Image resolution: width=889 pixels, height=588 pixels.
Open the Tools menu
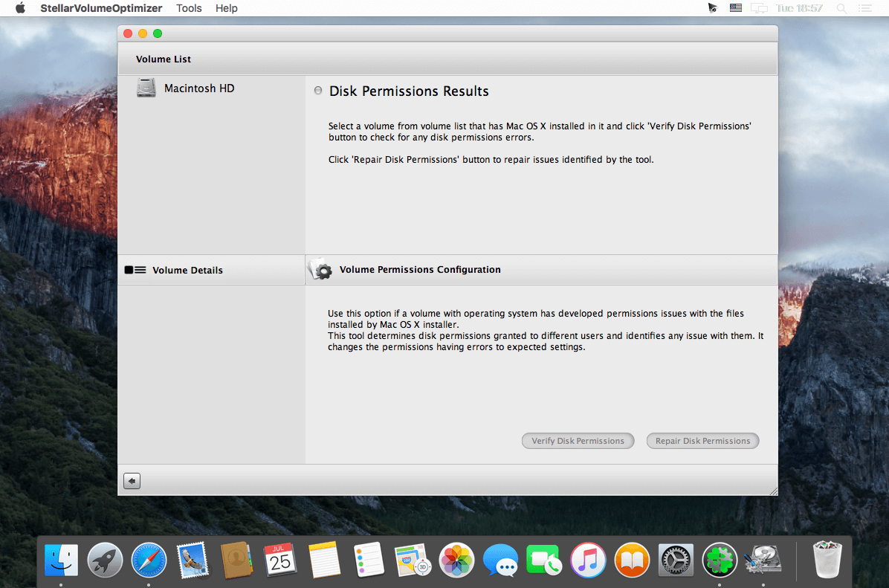[189, 8]
